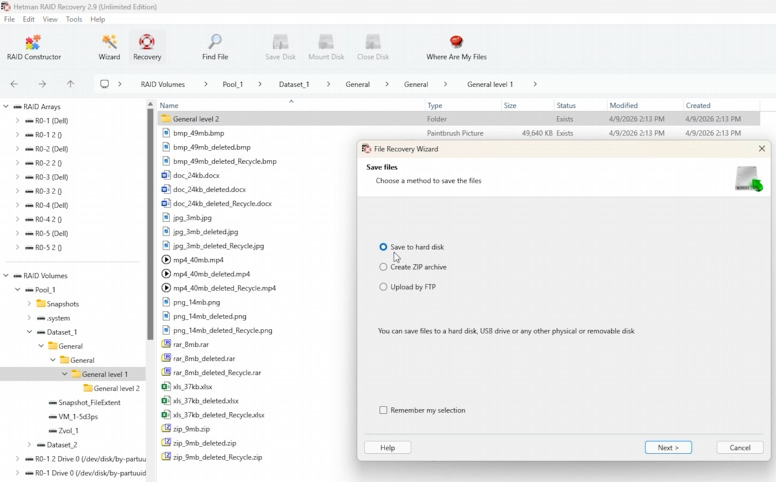Expand the R0-1 (Dell) array
Viewport: 776px width, 482px height.
pyautogui.click(x=17, y=120)
